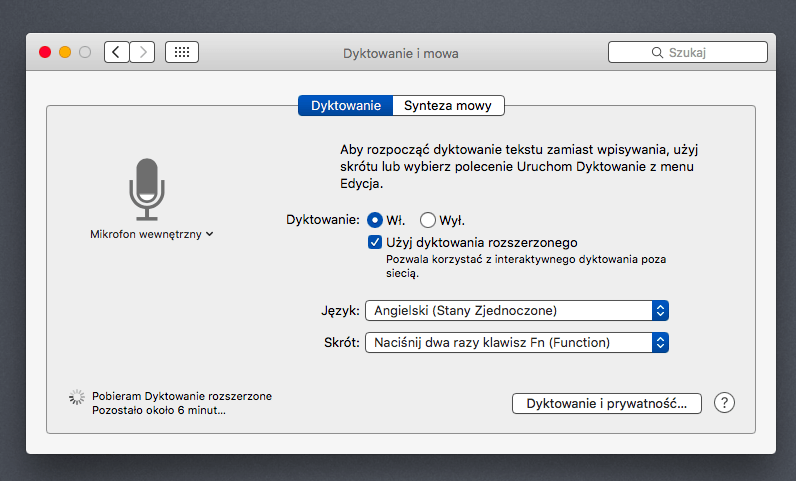
Task: Open the Skrót shortcut popup menu
Action: 517,342
